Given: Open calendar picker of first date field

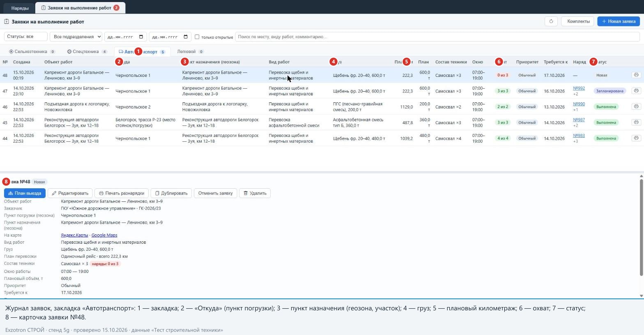Looking at the screenshot, I should [x=141, y=37].
